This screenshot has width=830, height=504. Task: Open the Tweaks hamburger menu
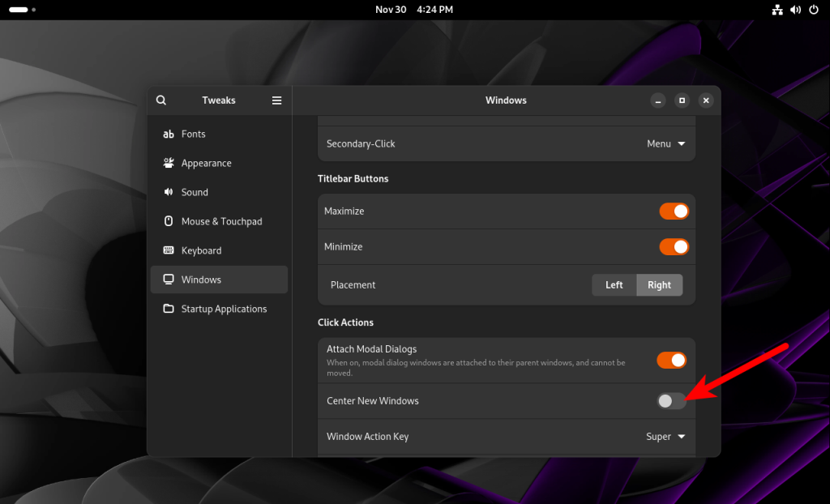tap(276, 100)
